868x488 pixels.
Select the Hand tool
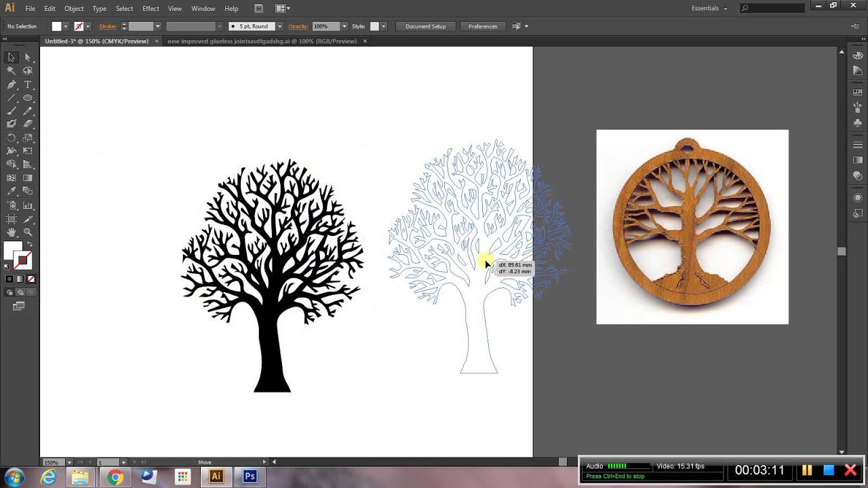[x=12, y=232]
